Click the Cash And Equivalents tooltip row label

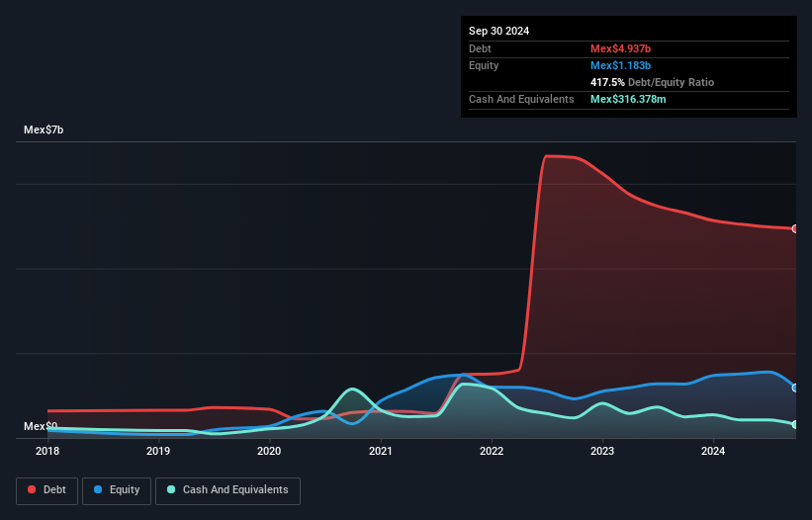pos(521,99)
